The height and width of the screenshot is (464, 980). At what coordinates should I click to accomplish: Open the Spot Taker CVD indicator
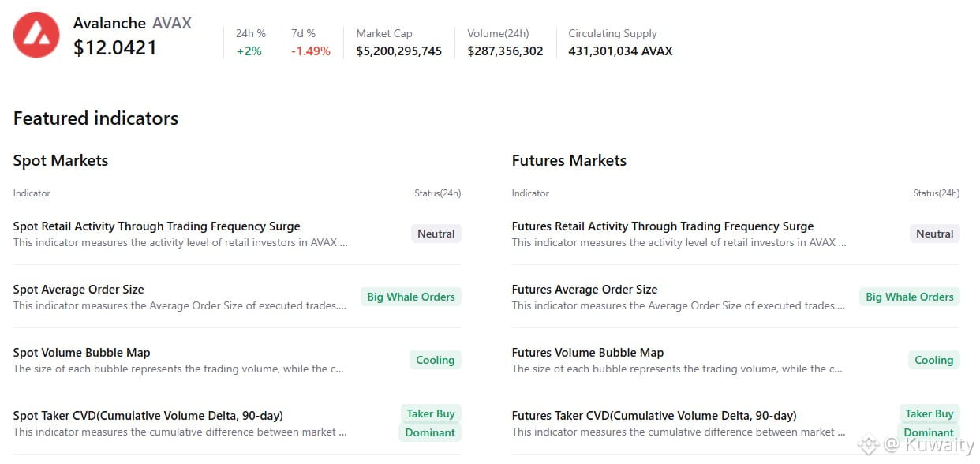coord(148,416)
